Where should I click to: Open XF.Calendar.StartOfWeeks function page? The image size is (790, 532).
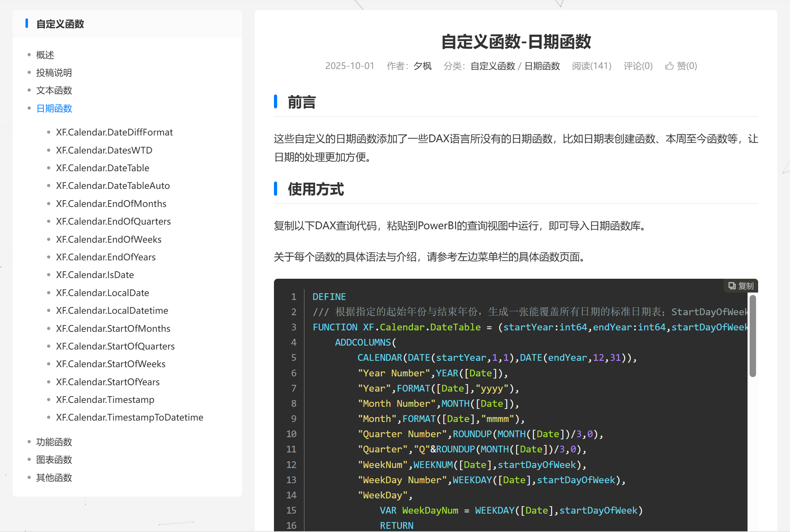[x=110, y=364]
